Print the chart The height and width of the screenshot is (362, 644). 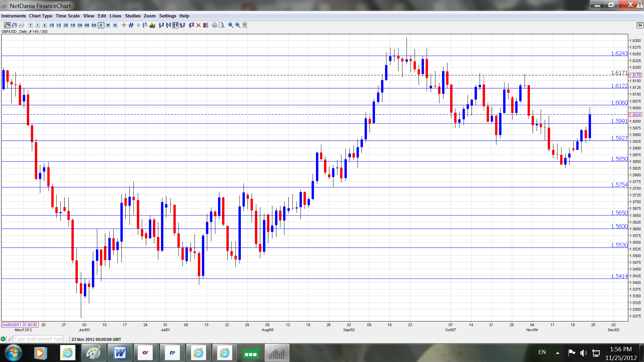pyautogui.click(x=215, y=25)
